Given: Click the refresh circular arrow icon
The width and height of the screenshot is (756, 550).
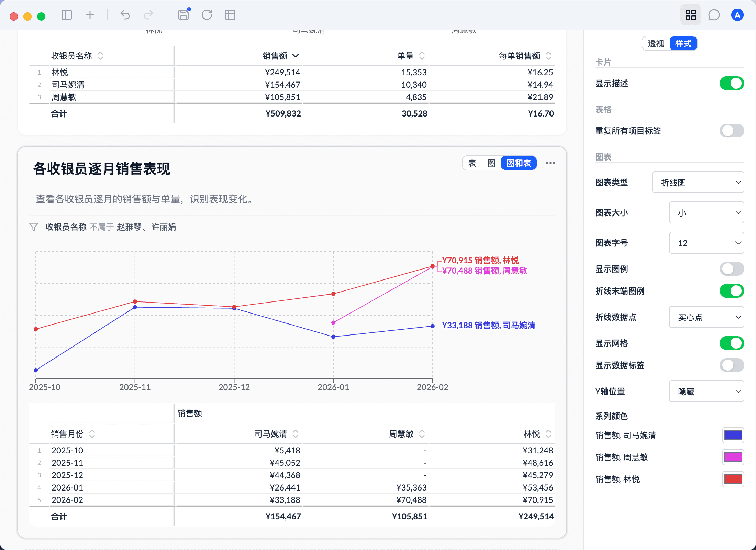Looking at the screenshot, I should coord(207,15).
